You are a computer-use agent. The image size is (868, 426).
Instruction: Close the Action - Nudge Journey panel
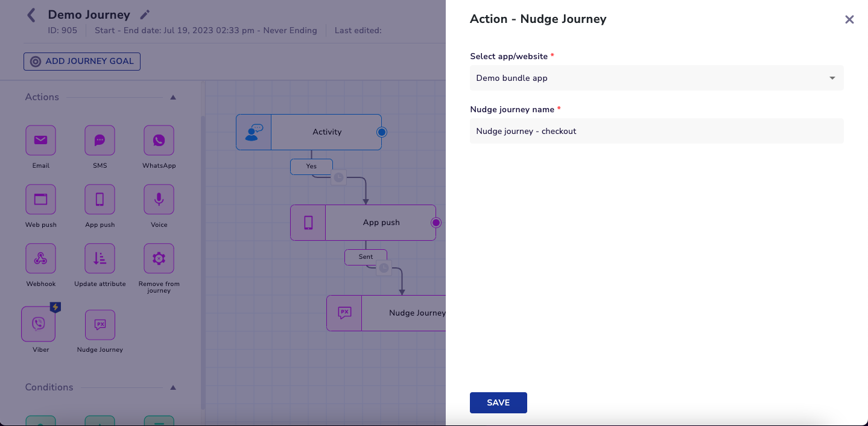pos(849,19)
